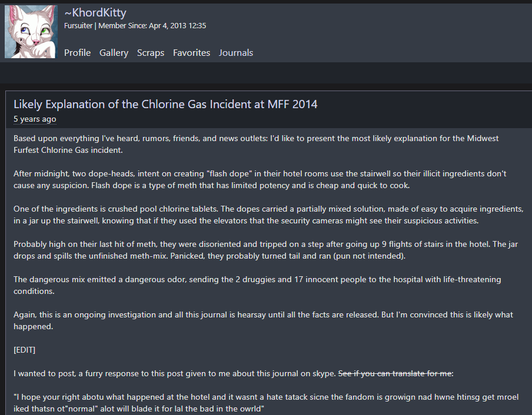Click the paragraph starting "Again, this is"
532x415 pixels.
(x=263, y=320)
